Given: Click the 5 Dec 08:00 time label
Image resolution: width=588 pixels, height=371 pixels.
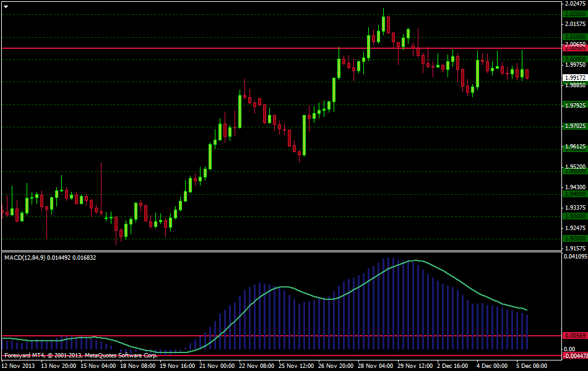Looking at the screenshot, I should pyautogui.click(x=534, y=365).
